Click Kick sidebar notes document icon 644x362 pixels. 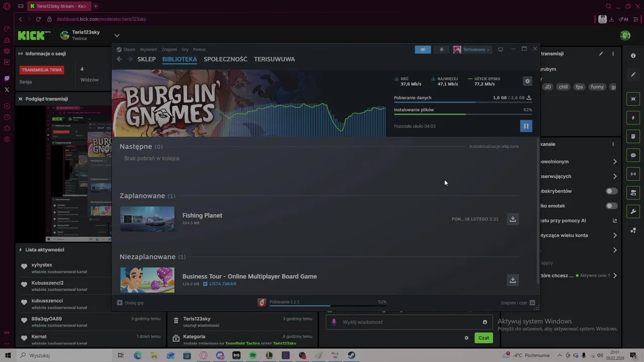coord(633,136)
